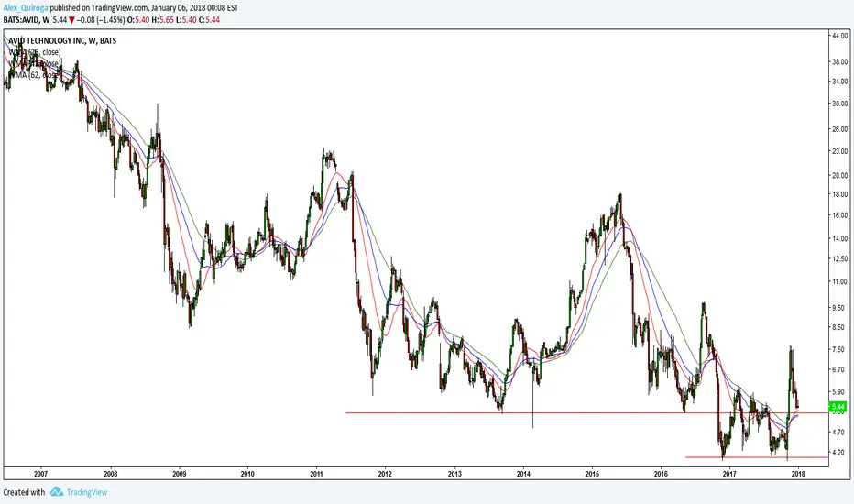Click the open value O:5.40
The image size is (854, 504).
138,19
